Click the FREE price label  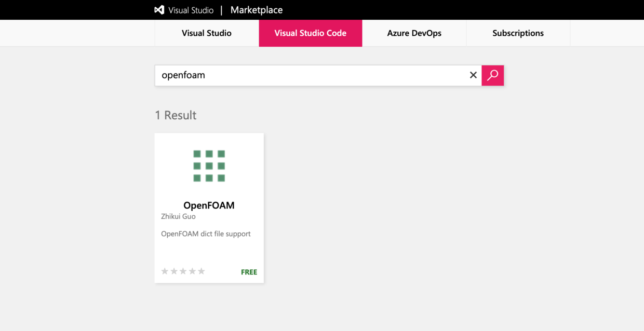[249, 271]
